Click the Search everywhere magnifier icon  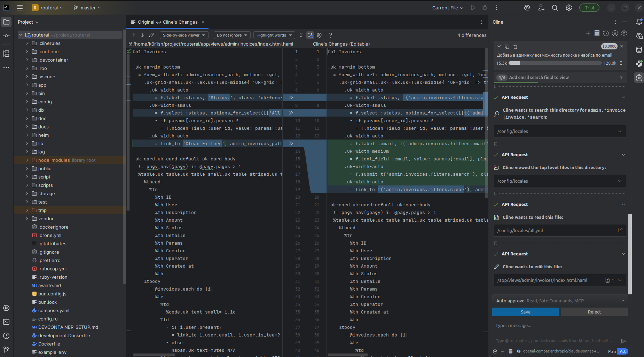(555, 7)
